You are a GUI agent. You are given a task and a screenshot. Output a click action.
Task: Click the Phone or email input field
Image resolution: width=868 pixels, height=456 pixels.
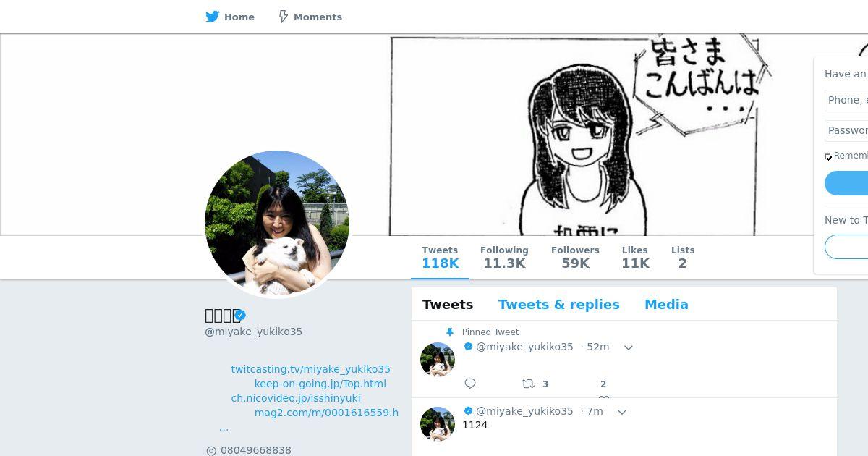click(846, 100)
